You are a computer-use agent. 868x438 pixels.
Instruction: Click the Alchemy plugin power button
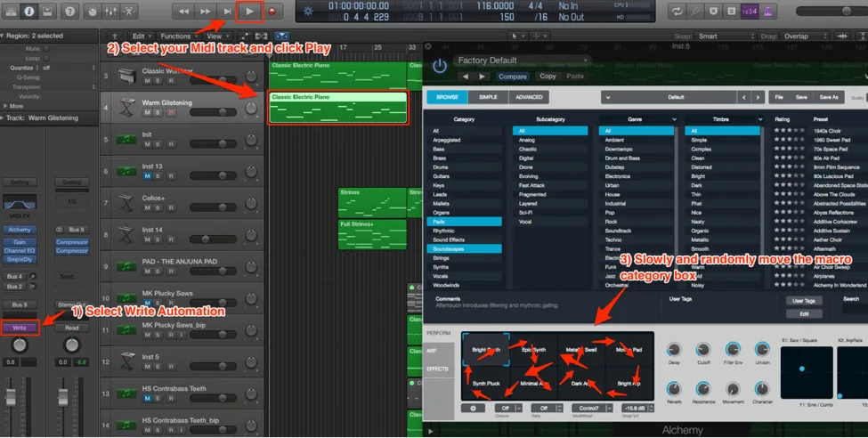[x=440, y=67]
